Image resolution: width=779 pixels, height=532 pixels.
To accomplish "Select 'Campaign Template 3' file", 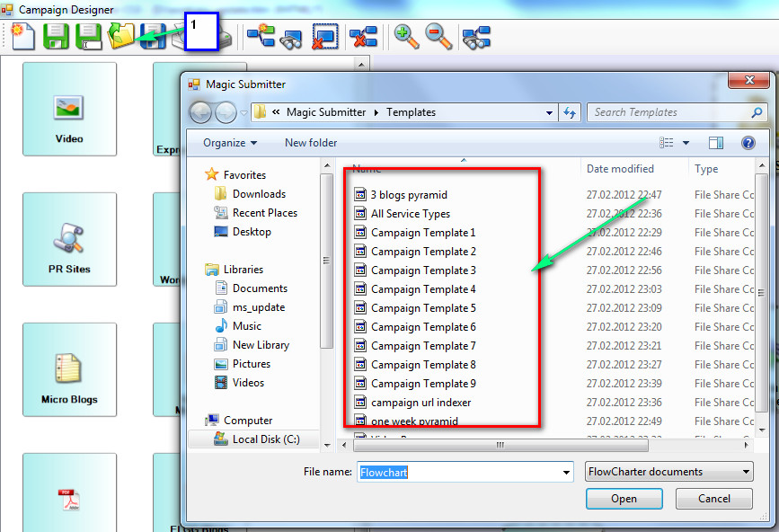I will click(x=415, y=270).
